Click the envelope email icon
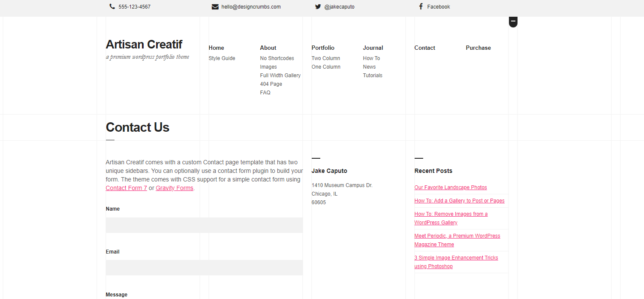 coord(215,7)
